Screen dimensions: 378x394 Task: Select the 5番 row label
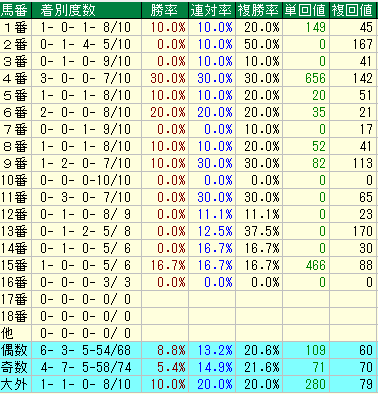pos(15,95)
